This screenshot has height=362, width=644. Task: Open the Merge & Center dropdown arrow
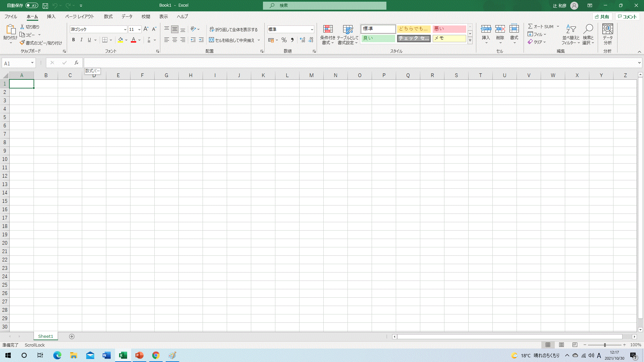coord(259,40)
